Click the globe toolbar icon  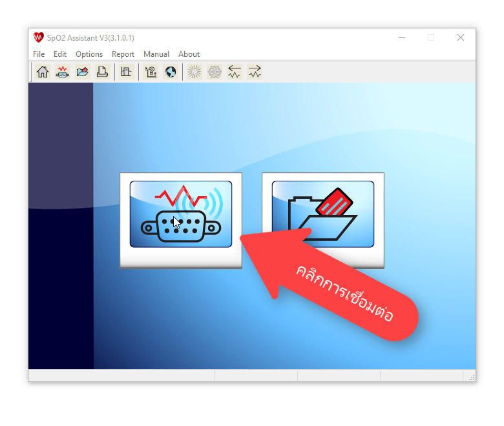(171, 72)
